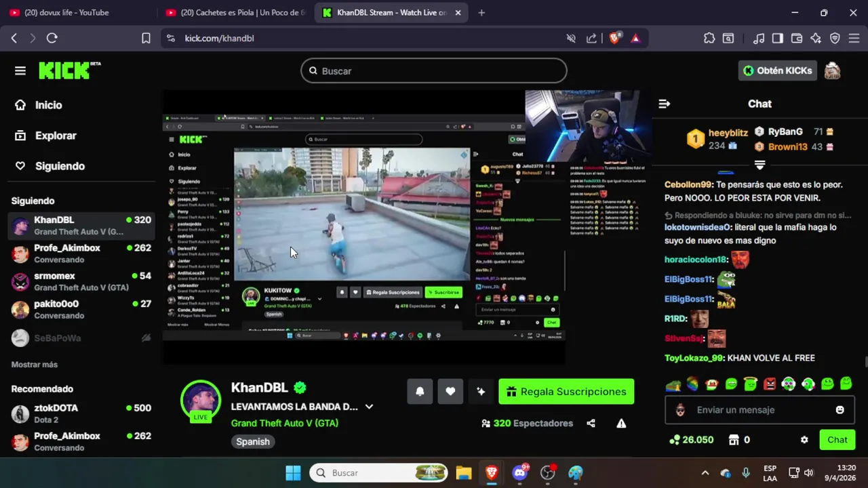Open the chat shop storefront icon
This screenshot has width=868, height=488.
733,440
